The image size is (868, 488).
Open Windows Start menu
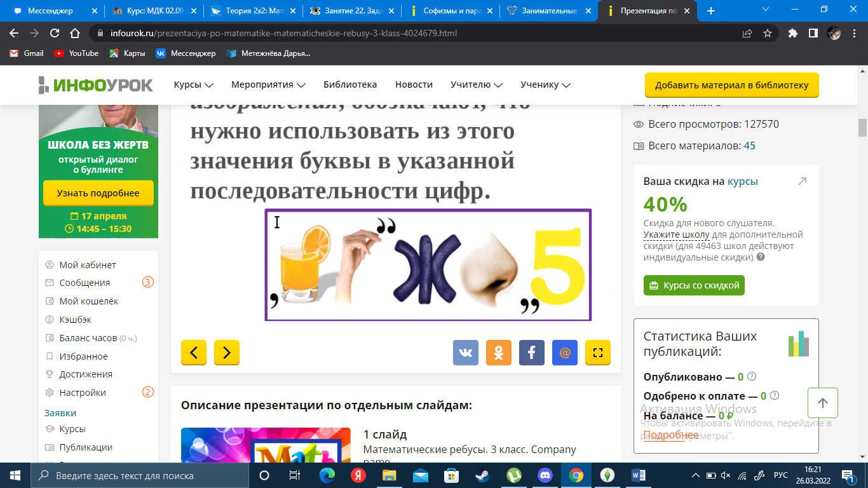click(x=15, y=475)
